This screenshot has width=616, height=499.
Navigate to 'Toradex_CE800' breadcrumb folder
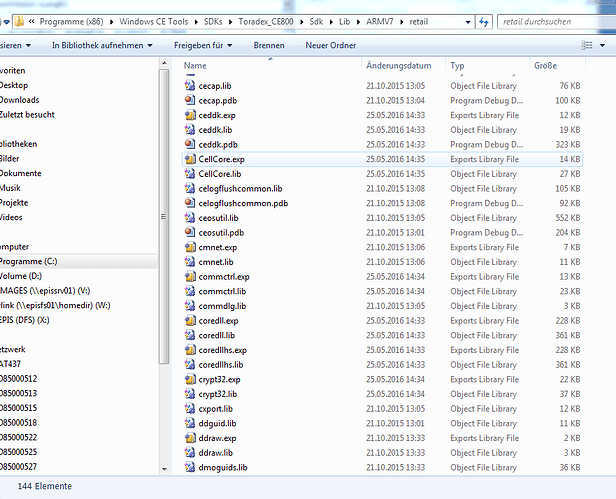pos(266,22)
